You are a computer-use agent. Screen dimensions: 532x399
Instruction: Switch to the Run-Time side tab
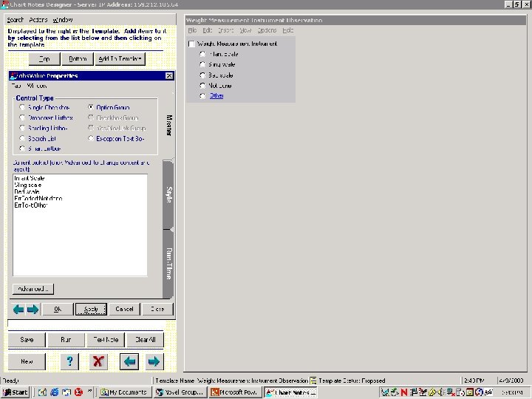tap(168, 264)
